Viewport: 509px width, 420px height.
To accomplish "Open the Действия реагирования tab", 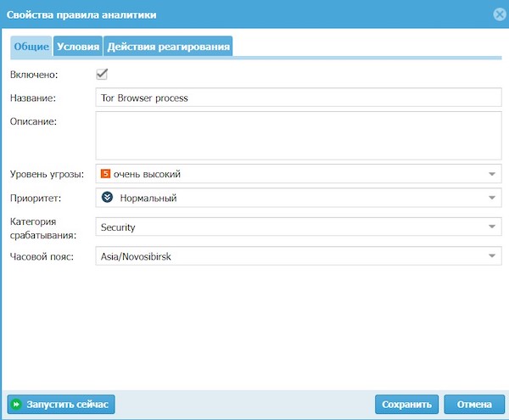I will click(170, 47).
